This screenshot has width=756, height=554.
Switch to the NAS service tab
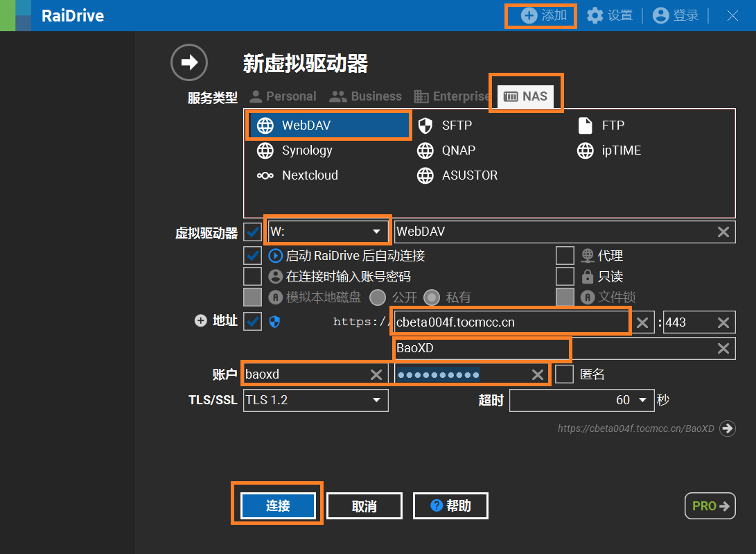[x=526, y=96]
